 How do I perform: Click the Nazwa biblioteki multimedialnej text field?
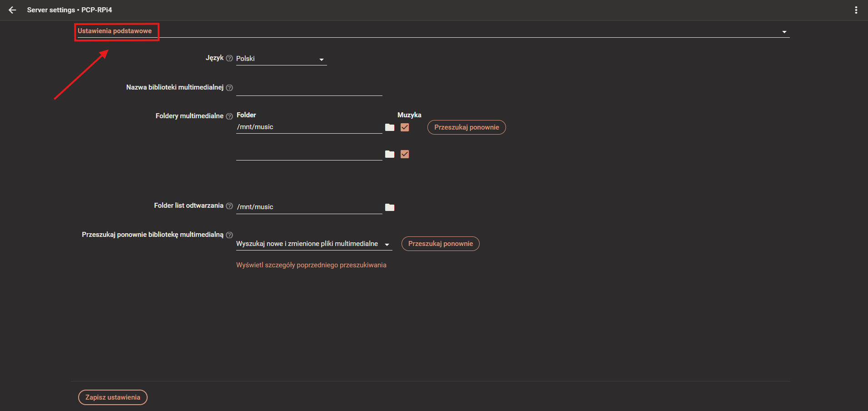[x=309, y=89]
